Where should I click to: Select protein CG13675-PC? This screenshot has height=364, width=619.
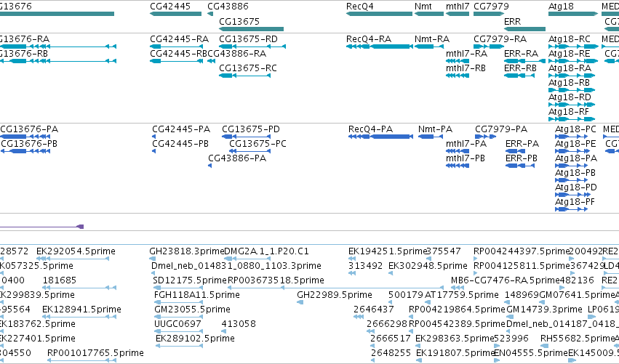coord(250,151)
